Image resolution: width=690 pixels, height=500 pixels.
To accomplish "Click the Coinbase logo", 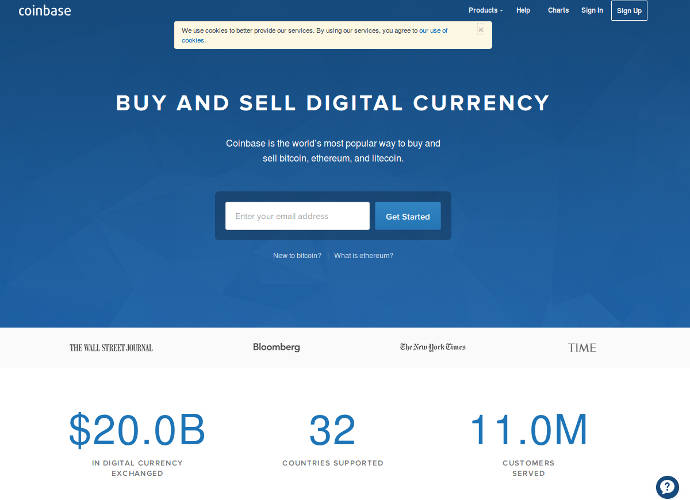I will (44, 11).
